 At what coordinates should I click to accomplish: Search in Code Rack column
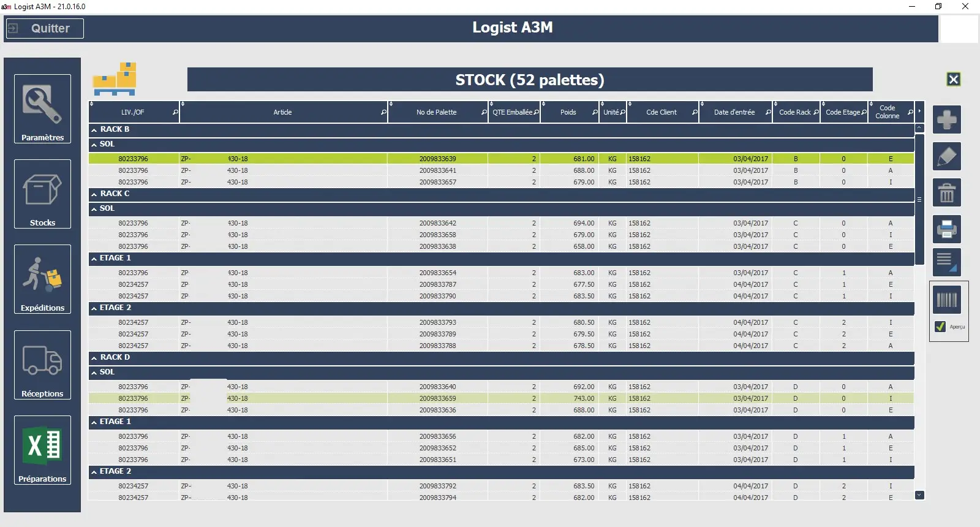click(x=816, y=113)
